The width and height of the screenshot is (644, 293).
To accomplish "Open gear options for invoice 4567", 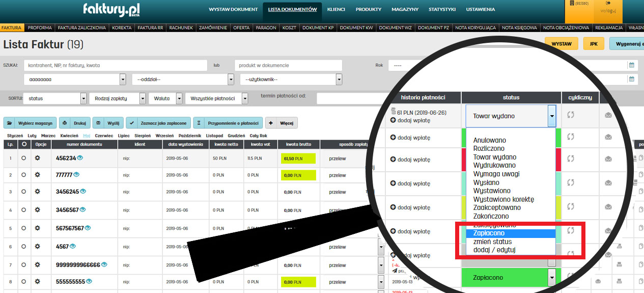I will point(37,247).
